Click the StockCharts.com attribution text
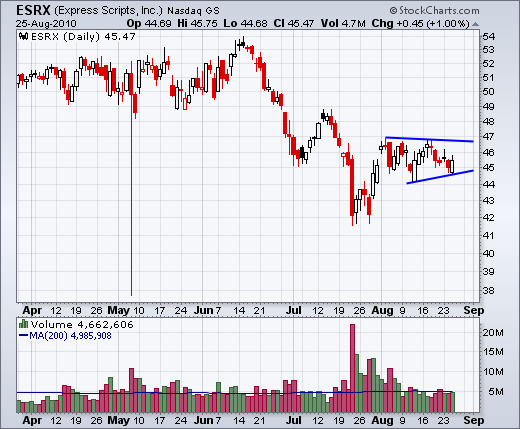Screen dimensions: 520x429 pyautogui.click(x=434, y=11)
